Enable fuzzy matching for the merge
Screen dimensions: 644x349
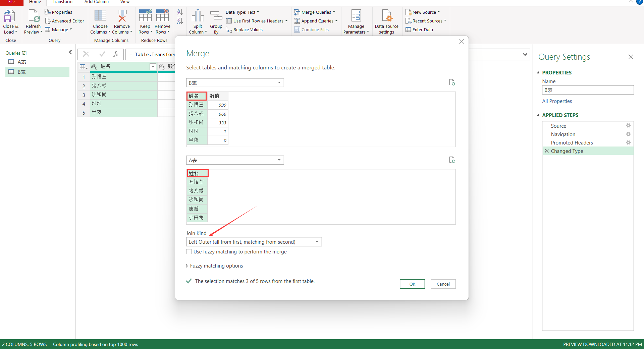pyautogui.click(x=189, y=252)
